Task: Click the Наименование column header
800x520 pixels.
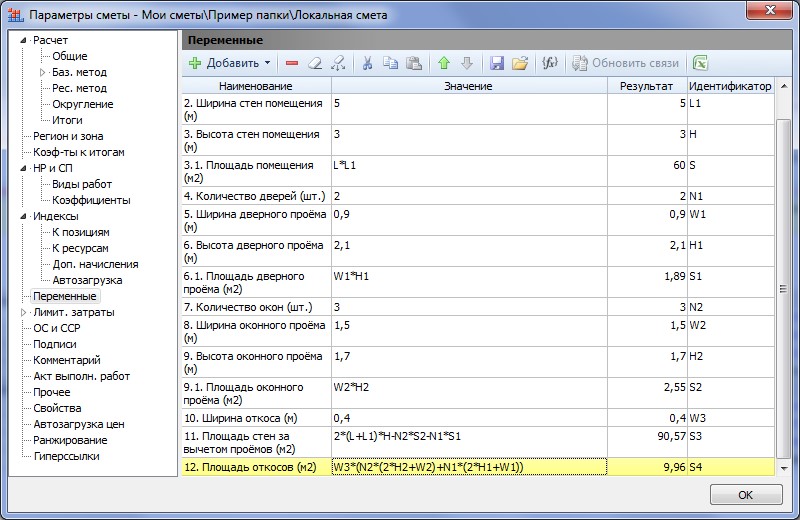Action: (x=256, y=86)
